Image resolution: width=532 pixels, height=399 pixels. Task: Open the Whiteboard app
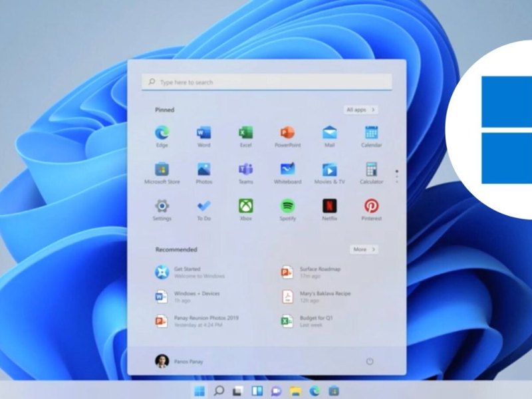pos(288,173)
